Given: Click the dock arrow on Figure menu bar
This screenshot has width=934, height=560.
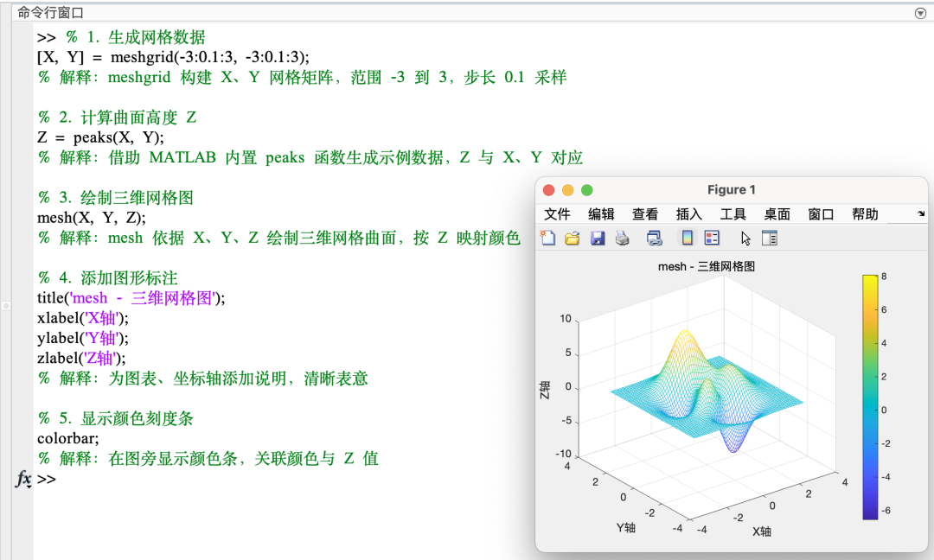Looking at the screenshot, I should 921,213.
